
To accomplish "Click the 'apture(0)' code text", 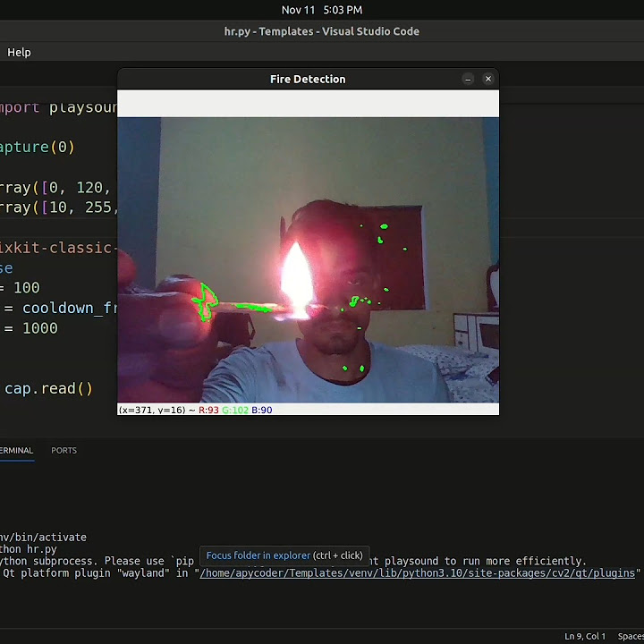I will pyautogui.click(x=38, y=147).
